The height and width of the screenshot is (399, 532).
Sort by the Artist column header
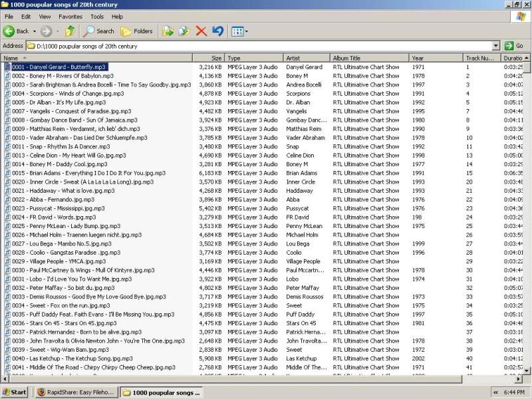[x=306, y=59]
